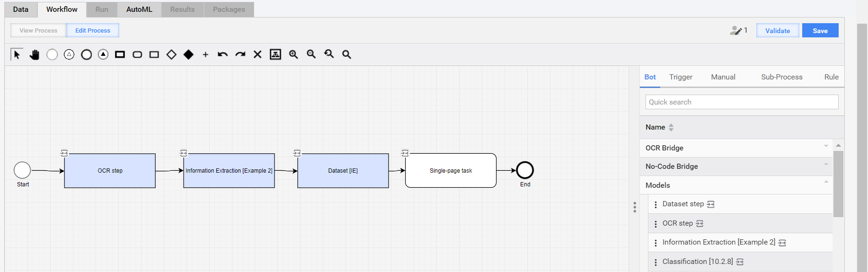
Task: Switch to View Process mode
Action: click(x=38, y=31)
